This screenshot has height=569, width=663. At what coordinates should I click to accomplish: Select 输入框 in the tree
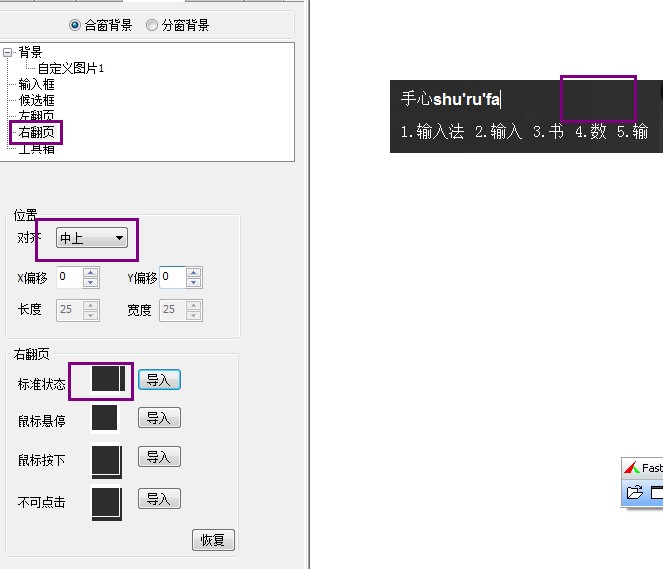tap(37, 84)
